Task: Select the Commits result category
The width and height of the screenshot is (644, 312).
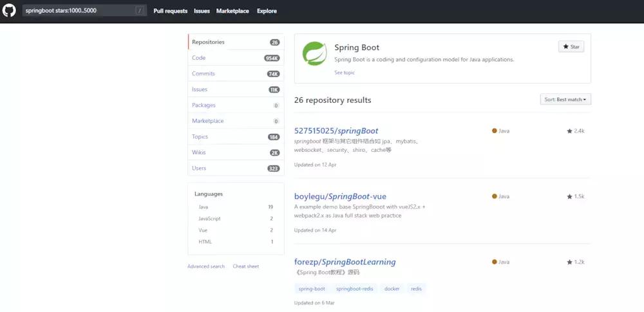Action: [x=236, y=73]
